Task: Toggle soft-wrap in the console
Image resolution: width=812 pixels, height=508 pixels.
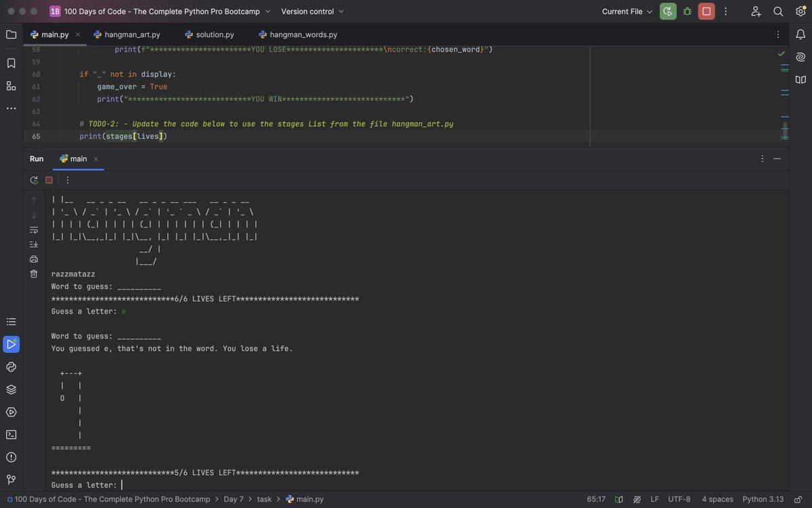Action: tap(34, 230)
